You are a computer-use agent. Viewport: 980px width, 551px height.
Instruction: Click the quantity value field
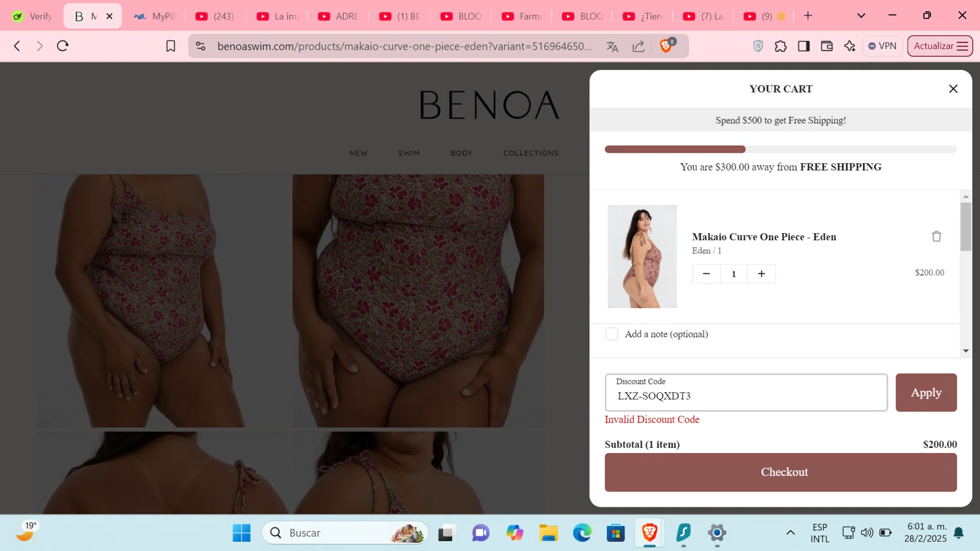click(734, 274)
